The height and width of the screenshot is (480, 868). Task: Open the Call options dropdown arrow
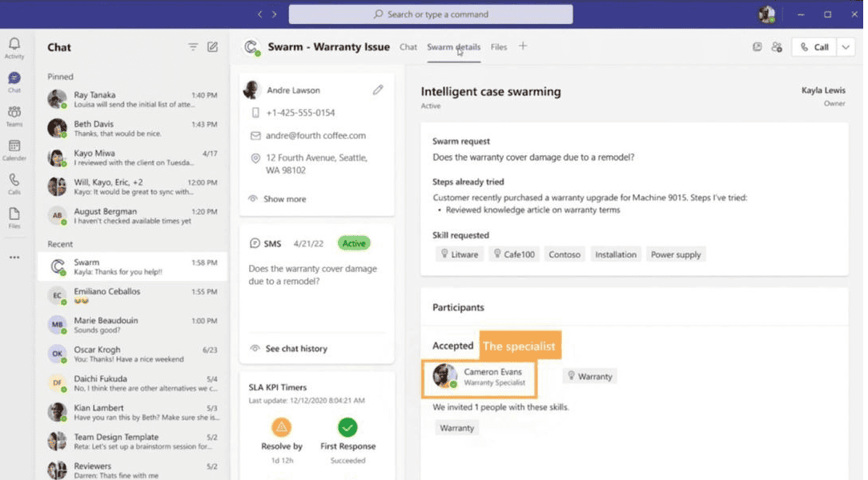pos(846,47)
